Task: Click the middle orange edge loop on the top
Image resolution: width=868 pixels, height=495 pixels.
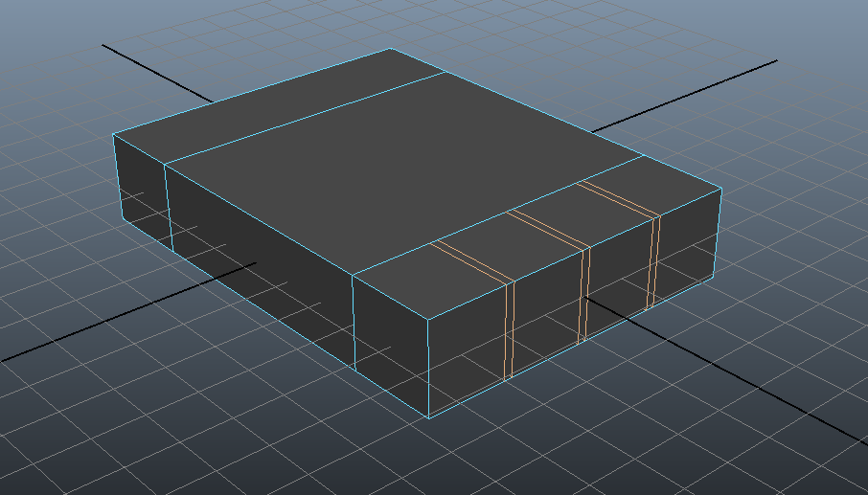Action: [546, 230]
